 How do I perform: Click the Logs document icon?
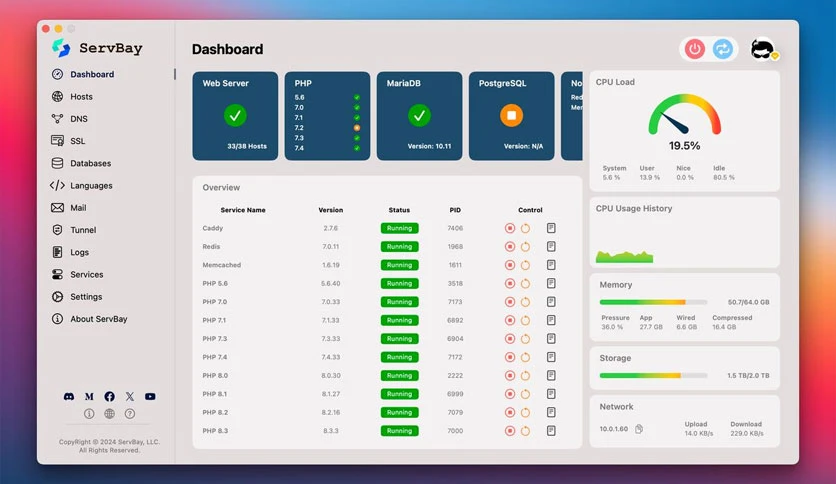click(x=58, y=252)
